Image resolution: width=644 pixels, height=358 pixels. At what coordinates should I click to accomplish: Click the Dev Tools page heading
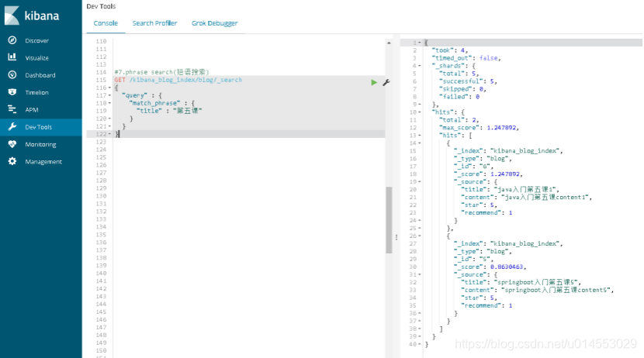pos(101,6)
